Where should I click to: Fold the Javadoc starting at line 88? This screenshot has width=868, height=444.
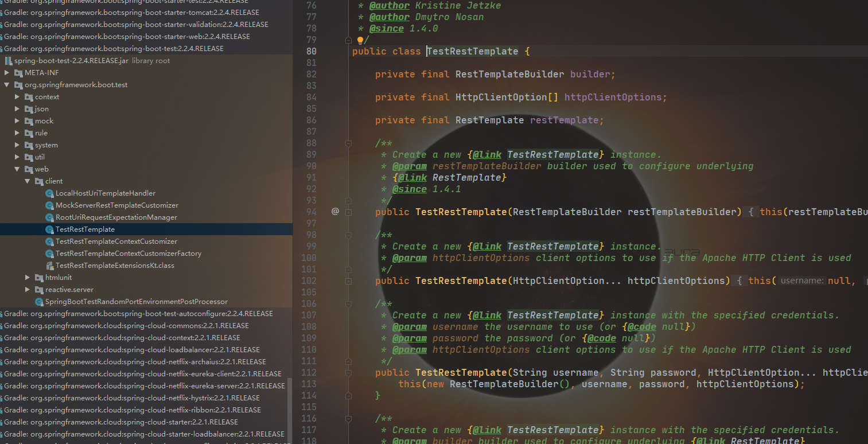coord(348,143)
